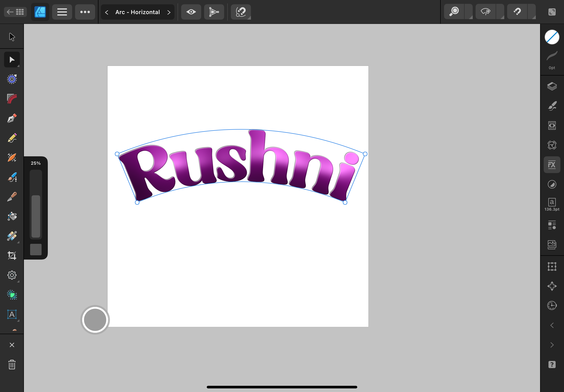The height and width of the screenshot is (392, 564).
Task: Select the Gradient Fill tool
Action: point(12,236)
